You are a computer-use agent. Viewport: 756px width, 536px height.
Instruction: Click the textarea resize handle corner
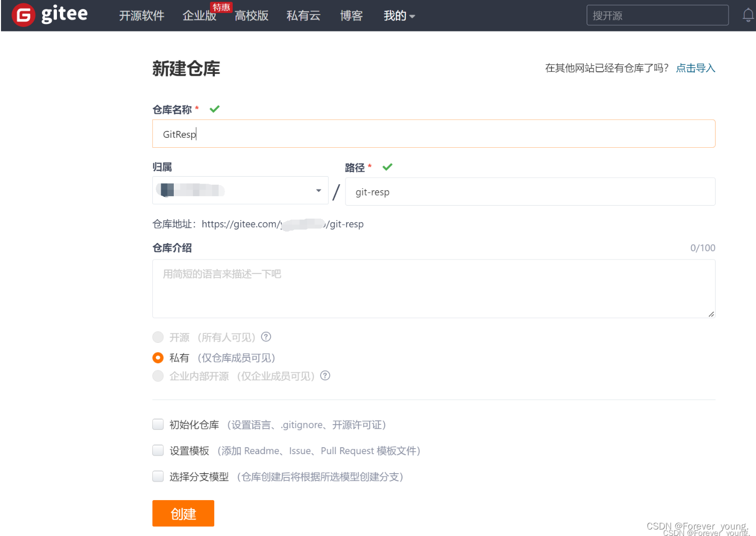[711, 314]
